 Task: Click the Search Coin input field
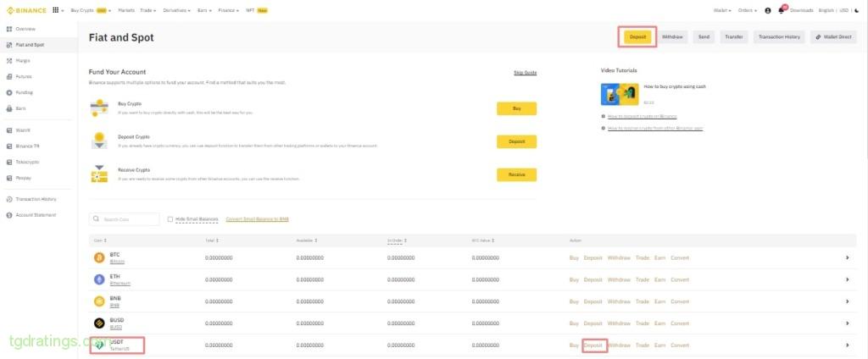pos(124,219)
